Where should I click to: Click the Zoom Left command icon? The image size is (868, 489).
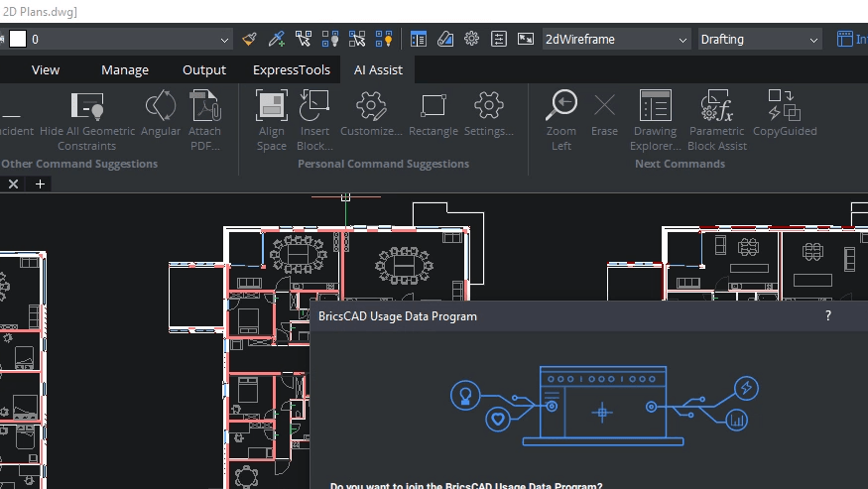561,105
